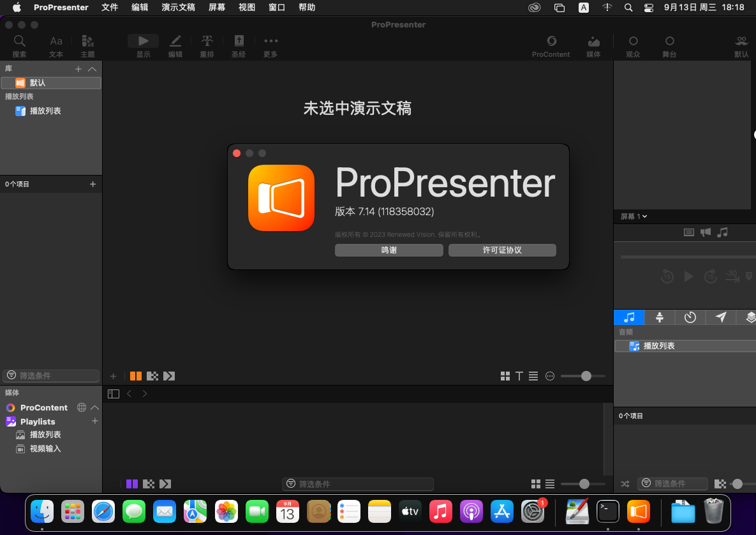Open the 屏幕 1 screen dropdown

634,216
